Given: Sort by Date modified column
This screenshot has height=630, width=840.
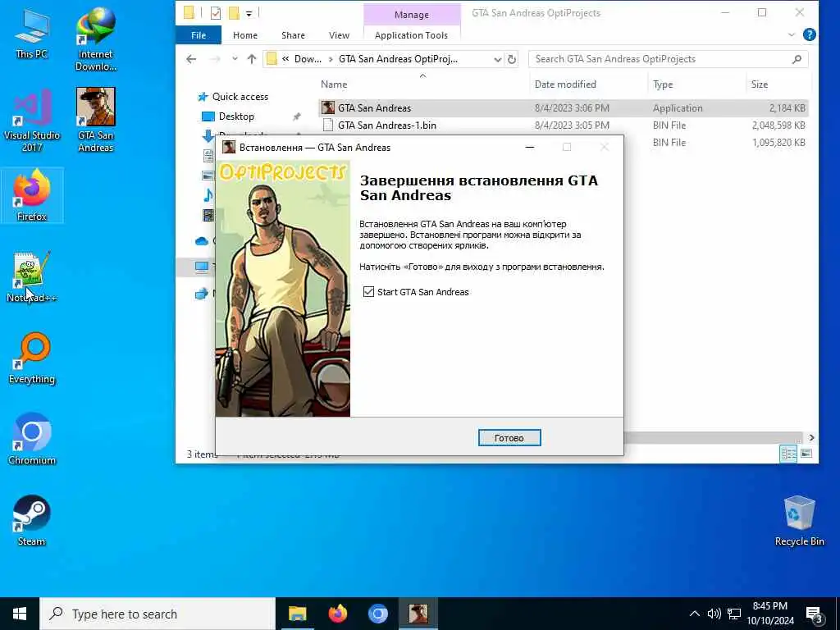Looking at the screenshot, I should [x=565, y=84].
